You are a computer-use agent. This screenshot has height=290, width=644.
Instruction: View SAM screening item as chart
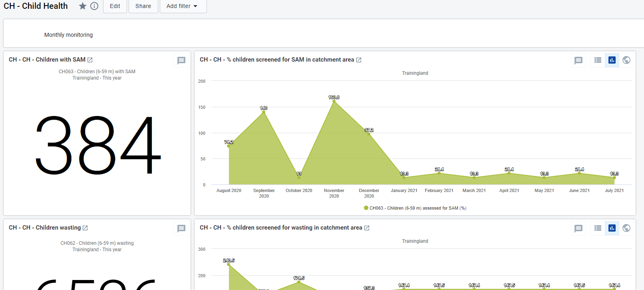[612, 60]
